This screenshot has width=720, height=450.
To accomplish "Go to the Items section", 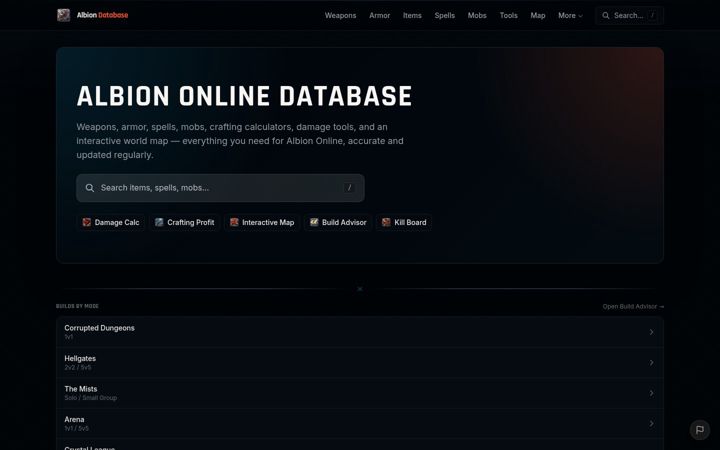I will tap(412, 16).
